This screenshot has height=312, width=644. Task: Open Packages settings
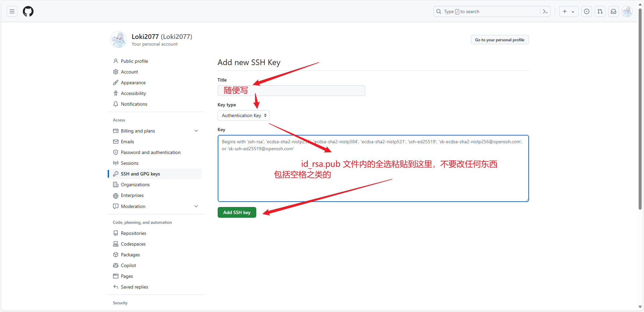130,255
